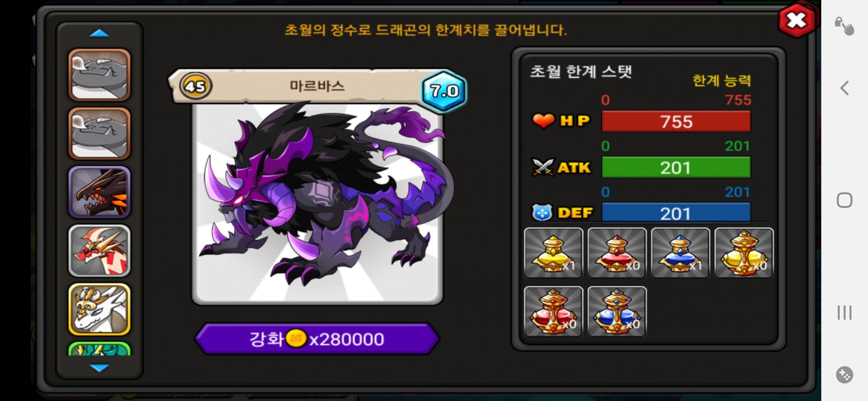
Task: Choose the black and orange dragon portrait
Action: pos(99,192)
